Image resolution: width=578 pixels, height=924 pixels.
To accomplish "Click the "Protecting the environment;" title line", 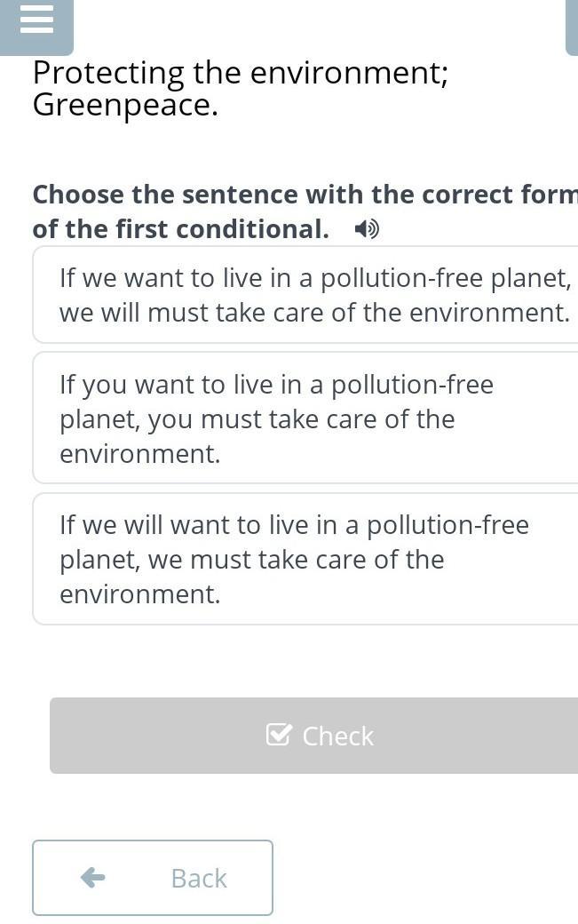I will point(241,73).
